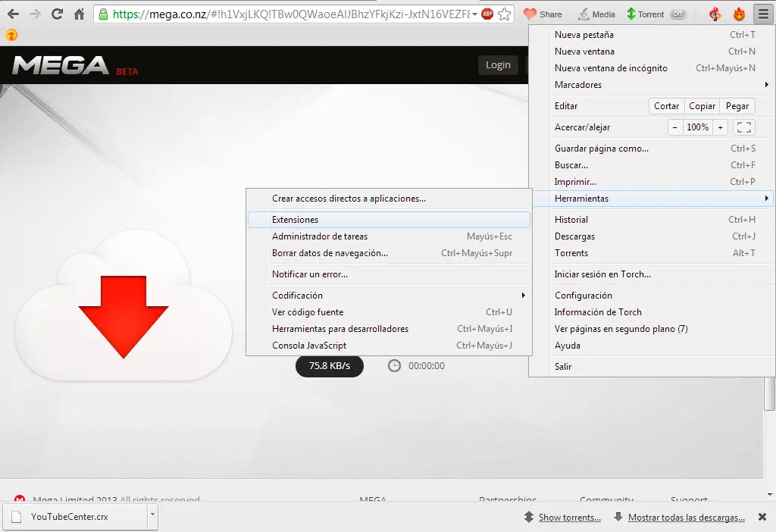This screenshot has width=776, height=532.
Task: Select Notificar un error...
Action: point(389,274)
